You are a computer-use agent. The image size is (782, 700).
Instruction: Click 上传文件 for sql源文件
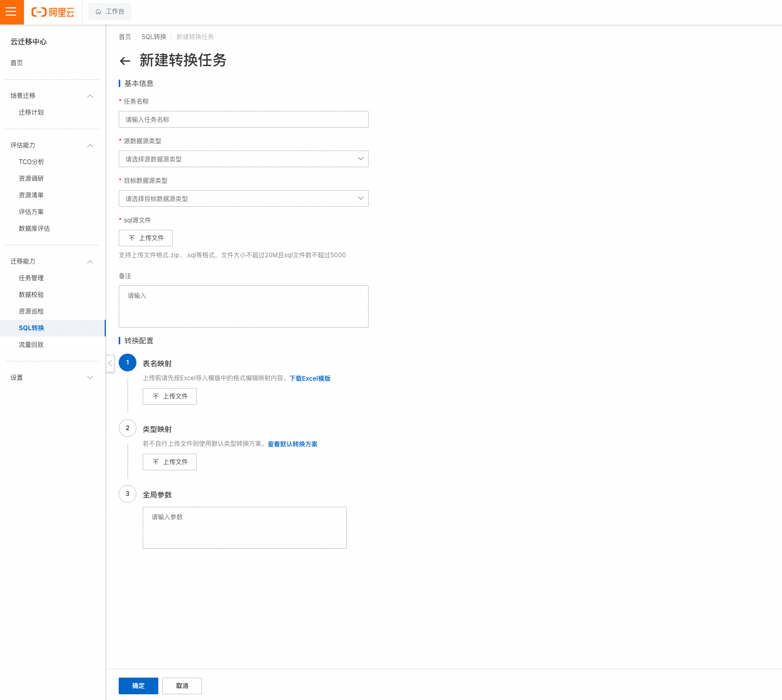pos(146,238)
